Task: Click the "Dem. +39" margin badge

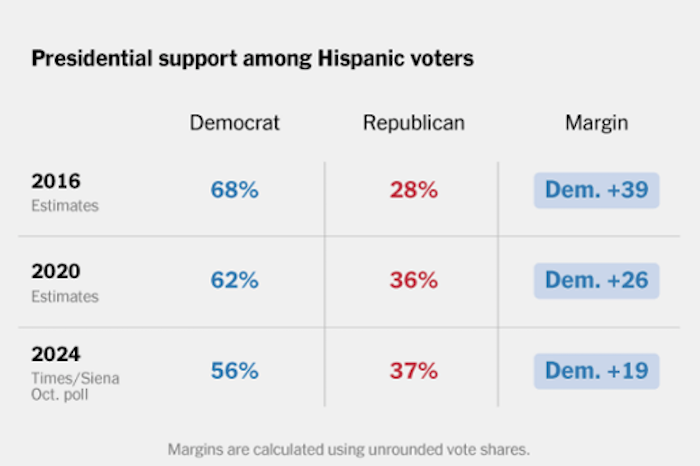Action: 596,190
